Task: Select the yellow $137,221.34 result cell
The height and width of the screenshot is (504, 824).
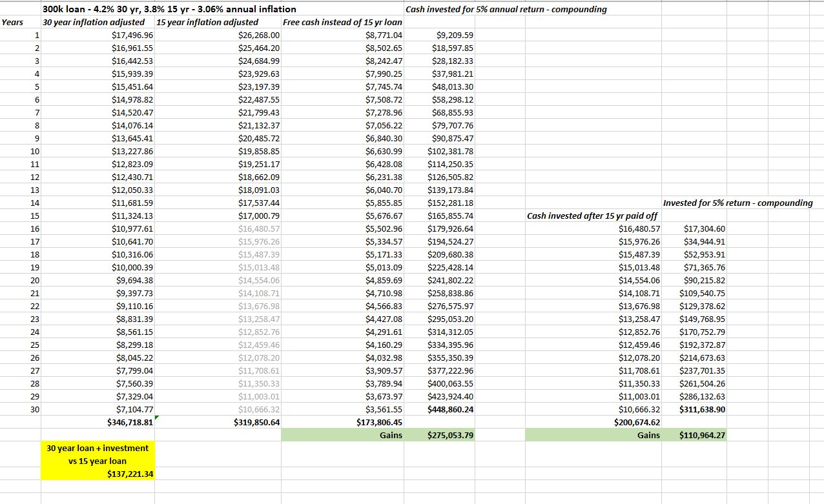Action: coord(98,474)
